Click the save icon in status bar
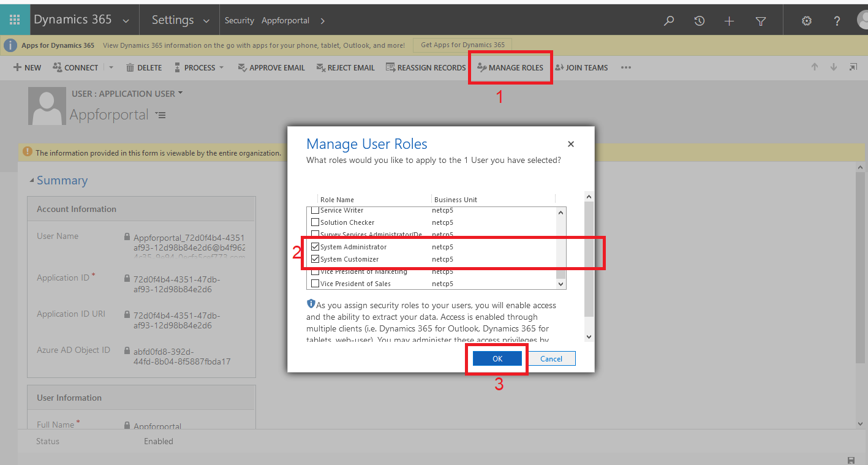Image resolution: width=868 pixels, height=465 pixels. pos(851,460)
